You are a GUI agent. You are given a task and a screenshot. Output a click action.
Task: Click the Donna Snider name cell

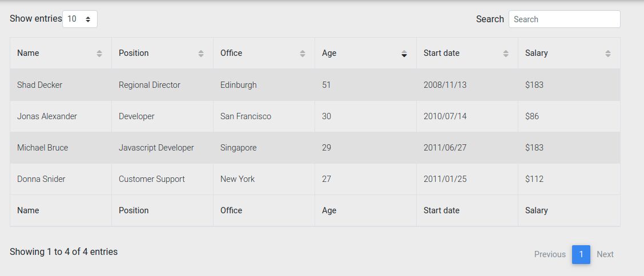click(61, 179)
